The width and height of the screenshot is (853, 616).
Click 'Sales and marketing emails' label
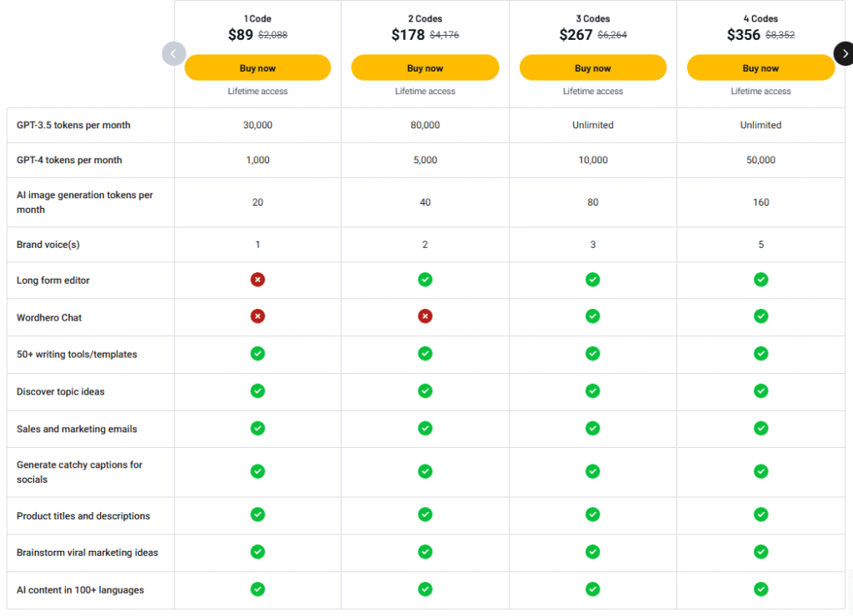tap(77, 429)
